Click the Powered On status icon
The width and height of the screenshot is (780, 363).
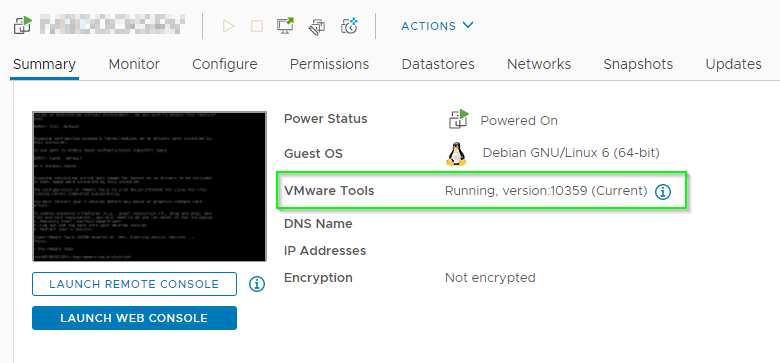(459, 119)
